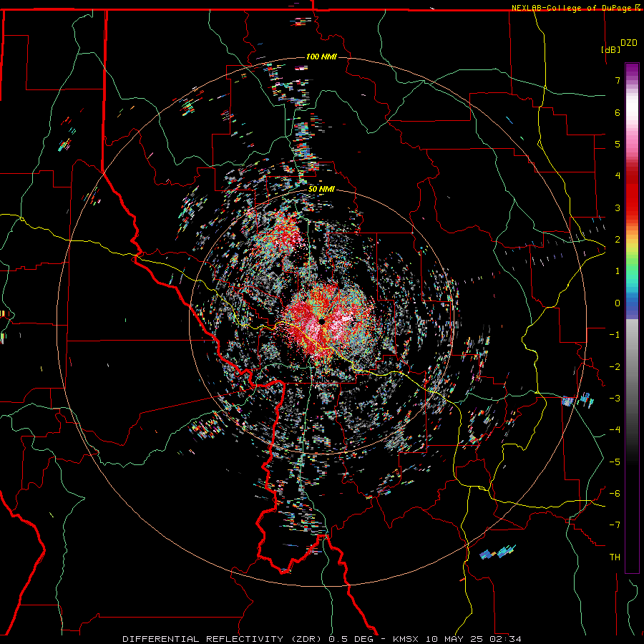This screenshot has height=644, width=644.
Task: Click the -7 value on the dB scale
Action: click(615, 525)
